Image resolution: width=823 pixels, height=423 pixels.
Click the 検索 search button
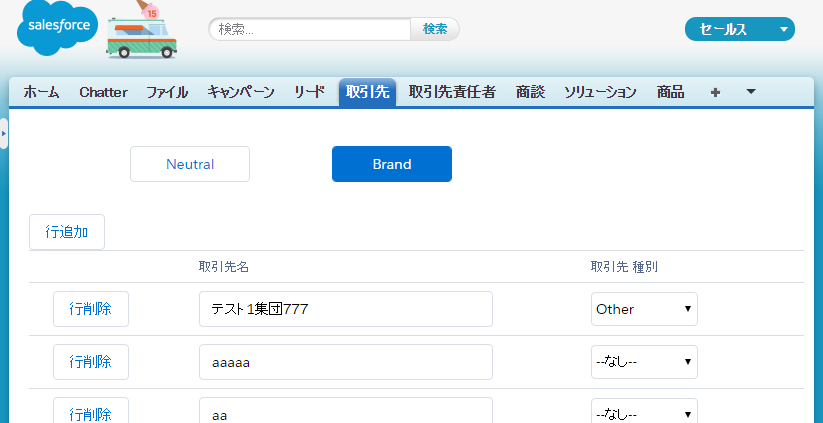(435, 29)
